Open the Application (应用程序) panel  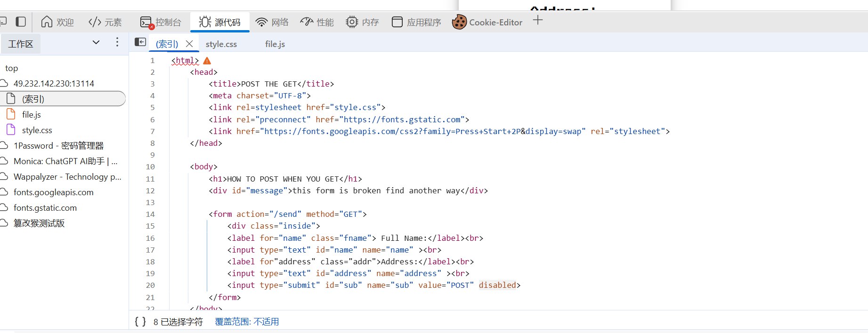417,22
